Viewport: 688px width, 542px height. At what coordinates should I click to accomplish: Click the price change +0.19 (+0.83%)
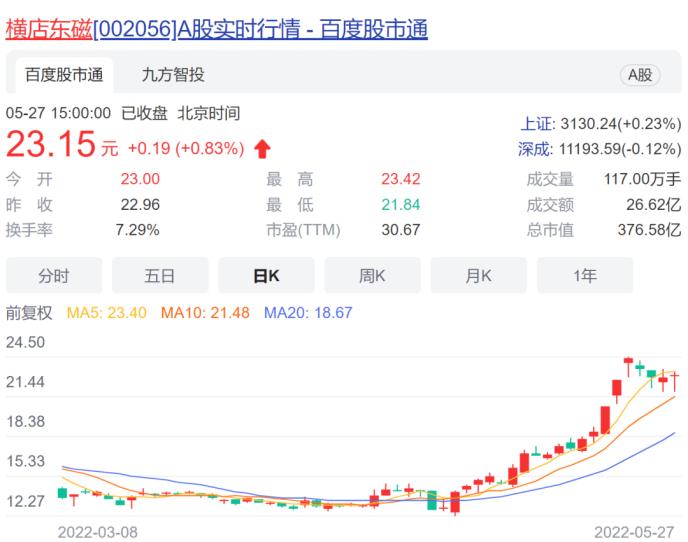click(186, 148)
